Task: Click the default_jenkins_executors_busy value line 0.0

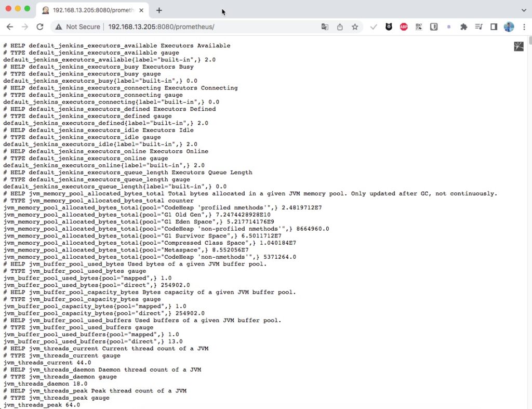Action: [x=100, y=81]
